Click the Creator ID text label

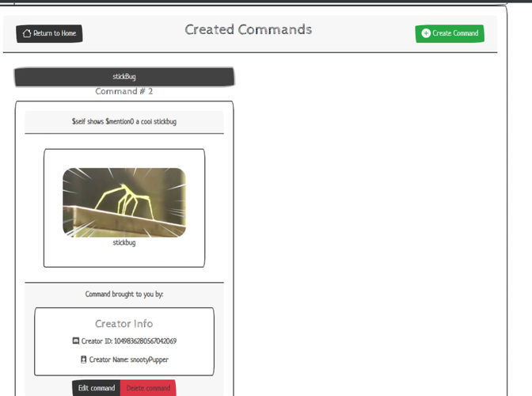point(97,341)
